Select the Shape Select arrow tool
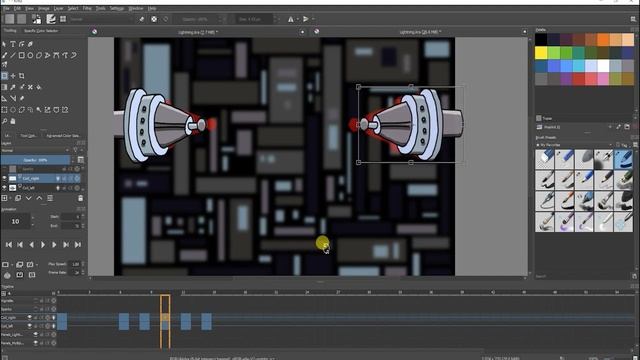This screenshot has width=640, height=360. point(4,44)
